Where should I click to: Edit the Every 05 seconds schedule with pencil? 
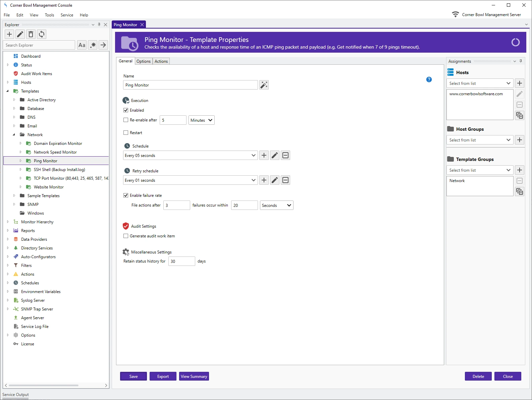[x=275, y=155]
